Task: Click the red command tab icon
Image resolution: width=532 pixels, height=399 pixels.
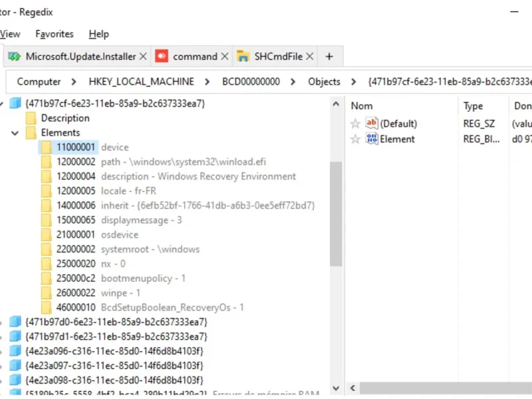Action: [162, 56]
